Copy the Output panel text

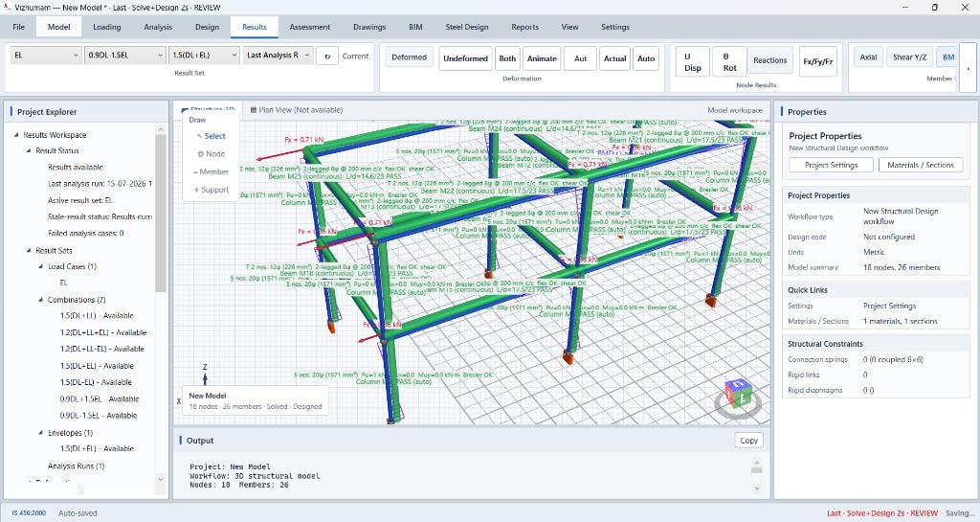click(748, 440)
